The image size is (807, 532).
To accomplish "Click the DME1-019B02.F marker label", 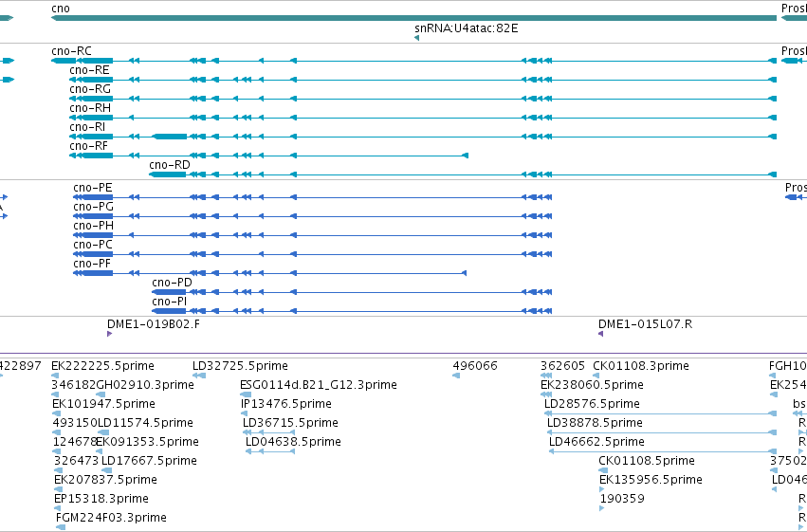I will point(154,324).
